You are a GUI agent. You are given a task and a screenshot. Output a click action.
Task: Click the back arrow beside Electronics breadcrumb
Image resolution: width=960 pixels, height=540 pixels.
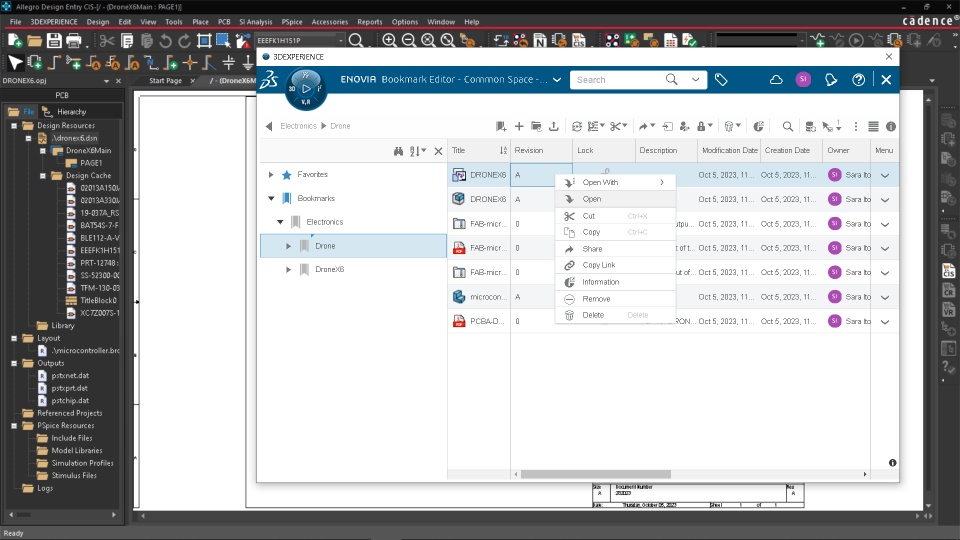(x=269, y=126)
